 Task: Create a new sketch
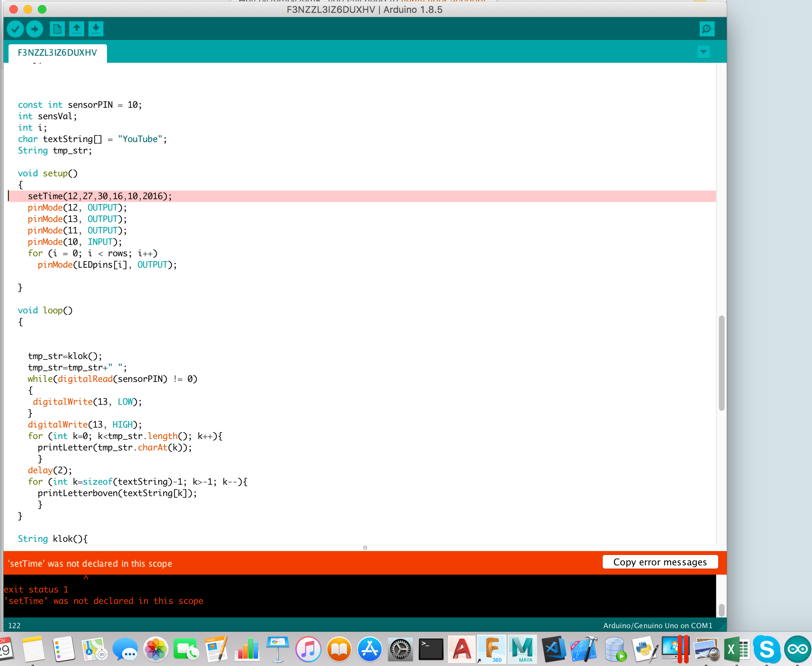[57, 29]
